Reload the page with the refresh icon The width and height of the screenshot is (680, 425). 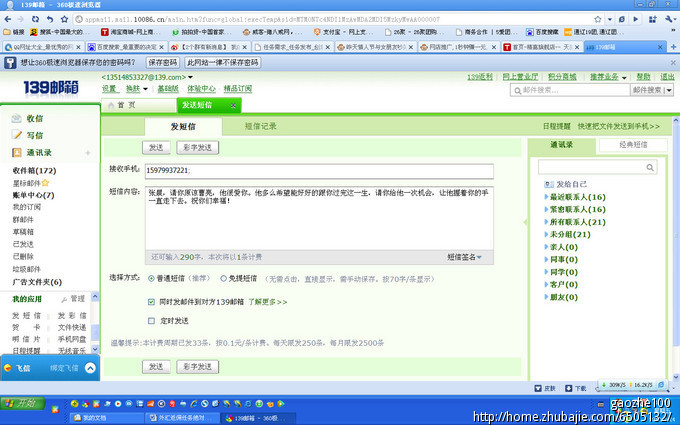tap(35, 19)
